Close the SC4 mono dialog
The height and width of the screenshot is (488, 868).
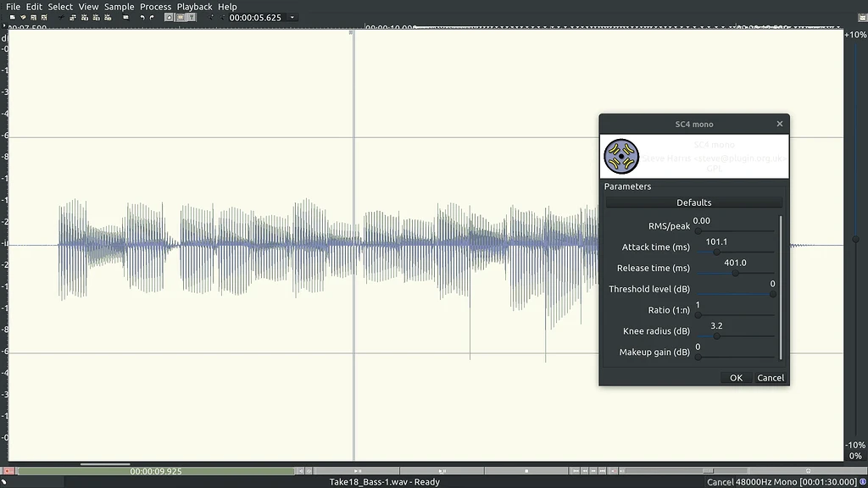[x=780, y=124]
